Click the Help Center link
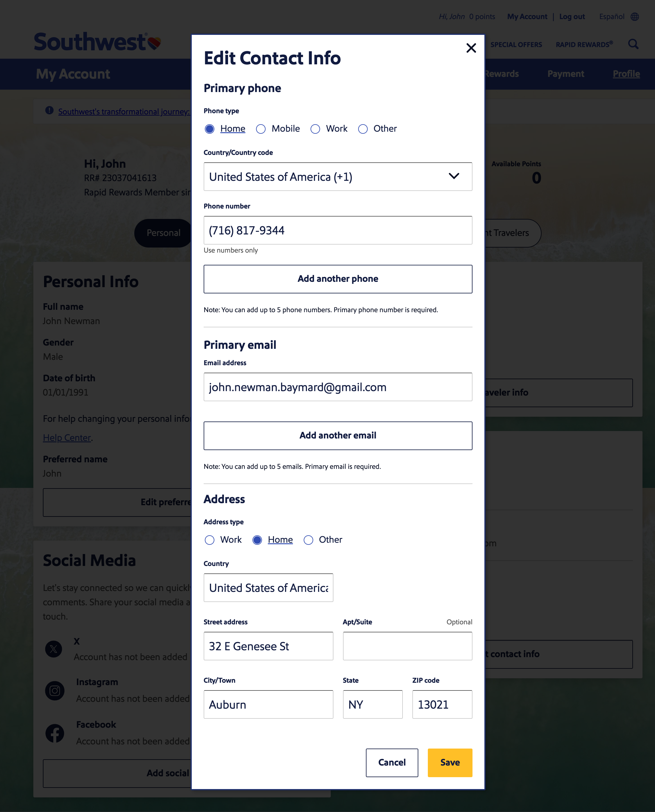 pos(67,438)
